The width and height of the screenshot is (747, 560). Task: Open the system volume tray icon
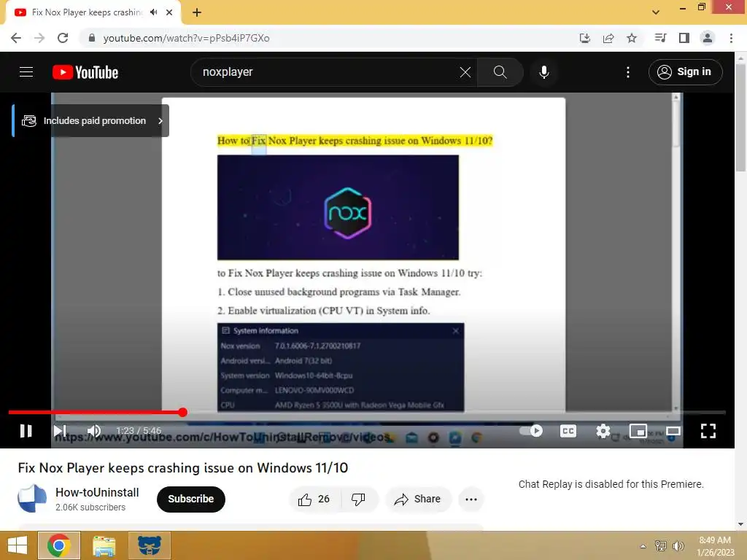pos(678,545)
